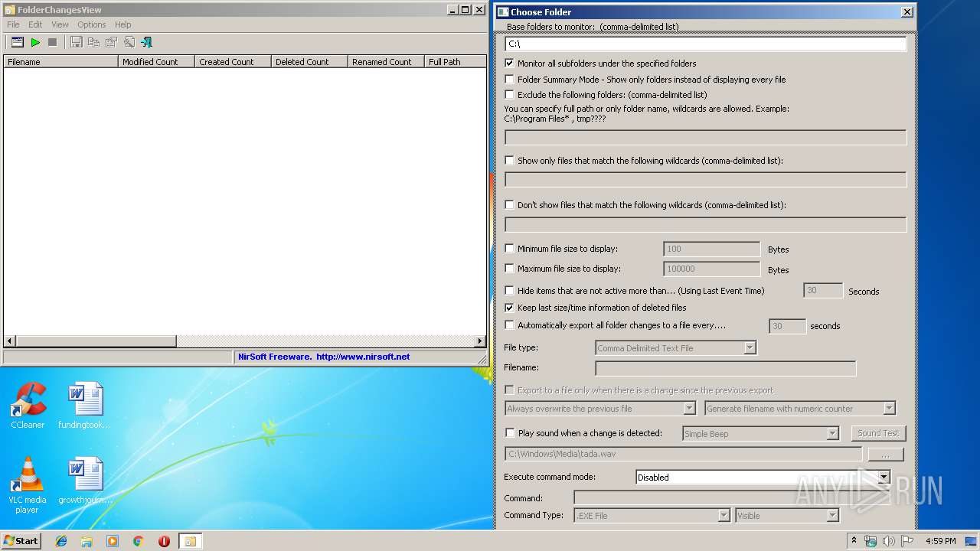Save selected items floppy disk icon
The height and width of the screenshot is (551, 980).
click(x=76, y=42)
